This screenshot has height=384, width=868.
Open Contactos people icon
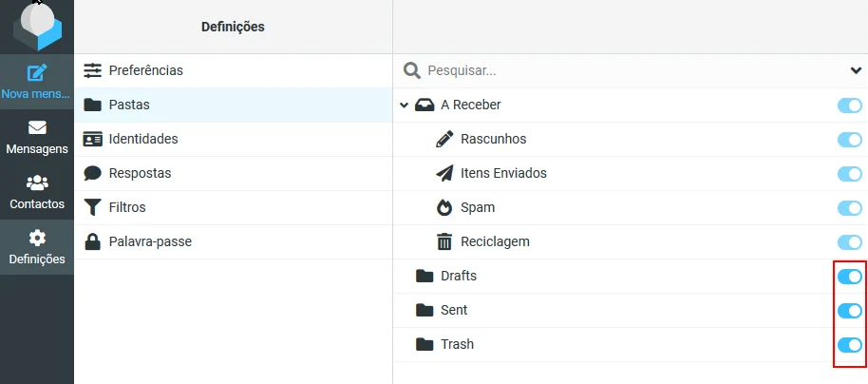pos(37,182)
